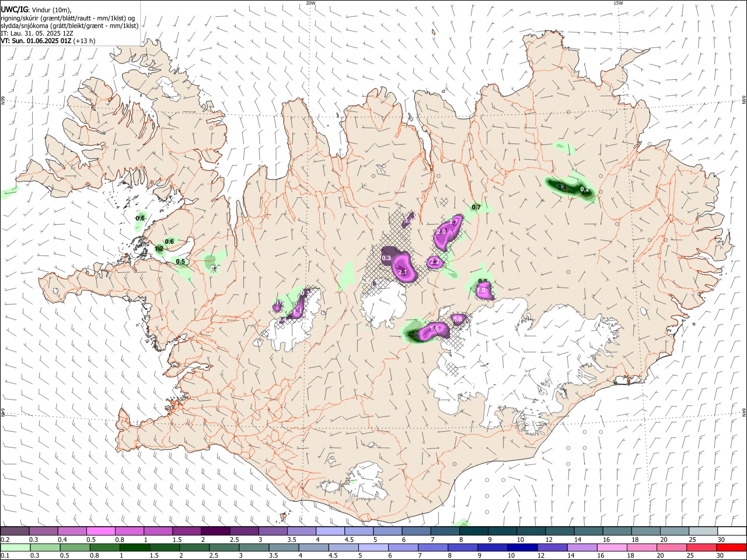Click the palest green swatch labelled 0.1
747x560 pixels.
(16, 547)
